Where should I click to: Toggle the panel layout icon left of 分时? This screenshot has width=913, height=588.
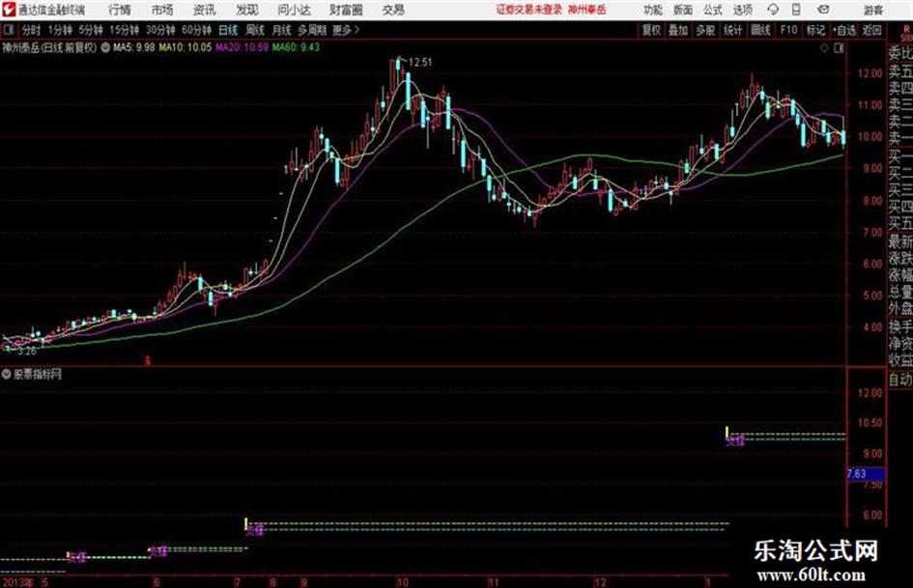(x=8, y=30)
